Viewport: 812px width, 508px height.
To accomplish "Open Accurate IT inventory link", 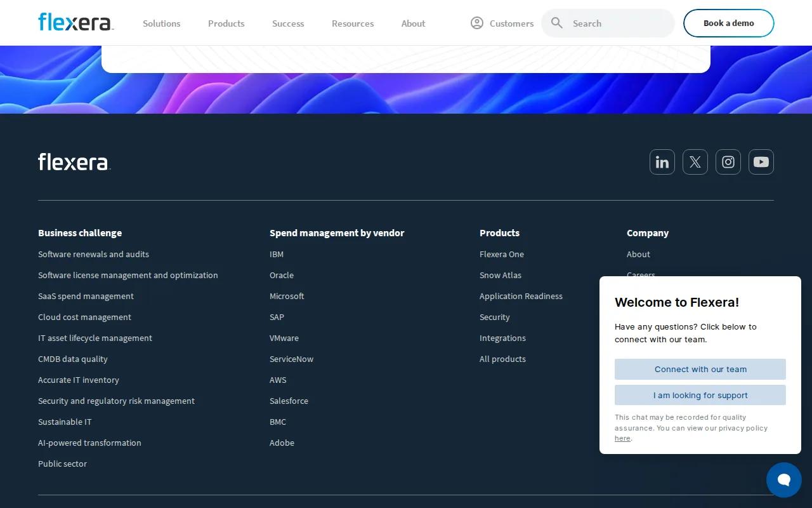I will point(79,380).
